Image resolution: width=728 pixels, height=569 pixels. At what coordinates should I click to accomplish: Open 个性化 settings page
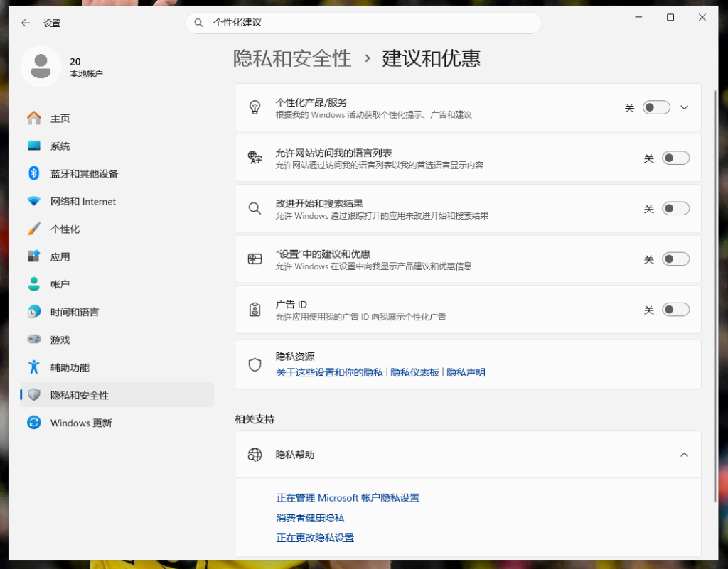117,229
